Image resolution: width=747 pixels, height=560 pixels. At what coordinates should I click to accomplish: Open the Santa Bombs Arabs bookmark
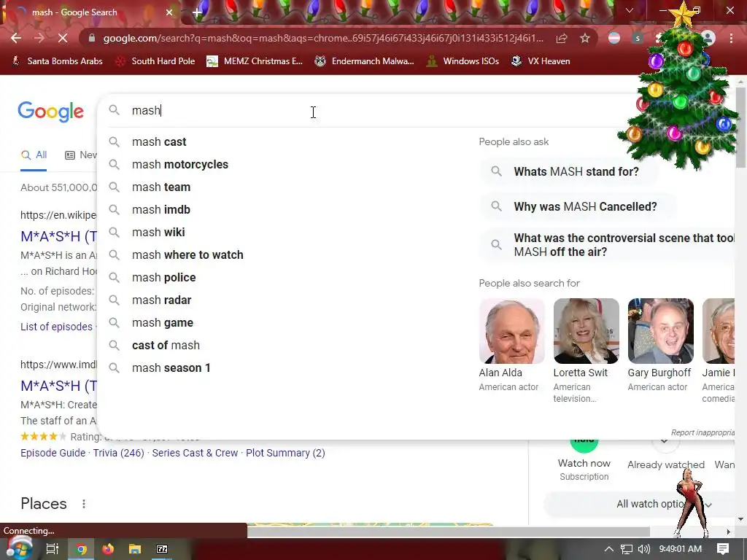[x=57, y=61]
